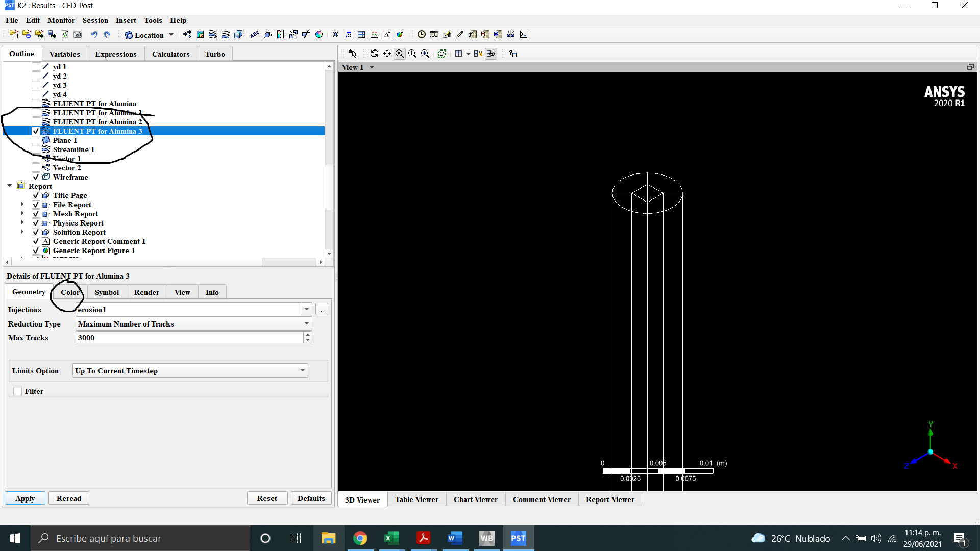Click the Apply button
Image resolution: width=980 pixels, height=551 pixels.
[25, 498]
